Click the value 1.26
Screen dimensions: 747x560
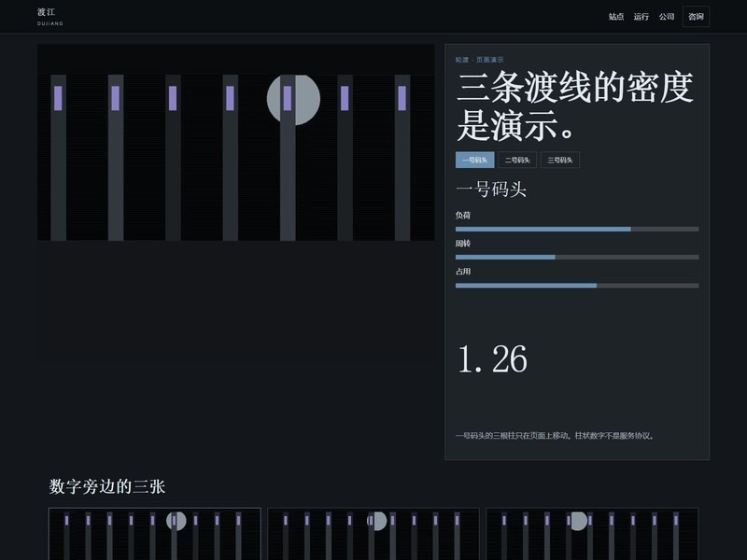[x=493, y=359]
